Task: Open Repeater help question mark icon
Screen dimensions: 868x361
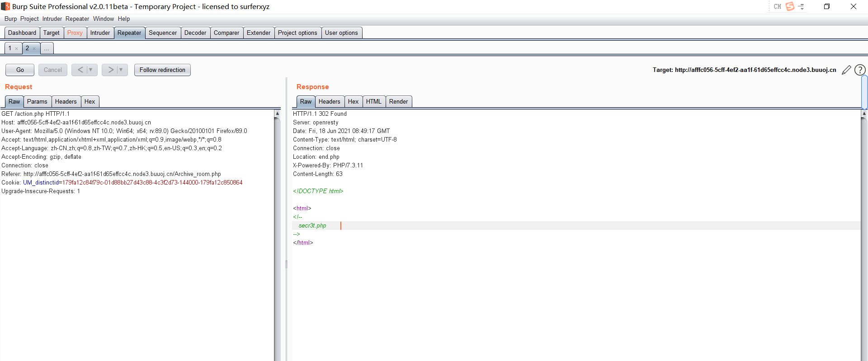Action: pyautogui.click(x=860, y=70)
